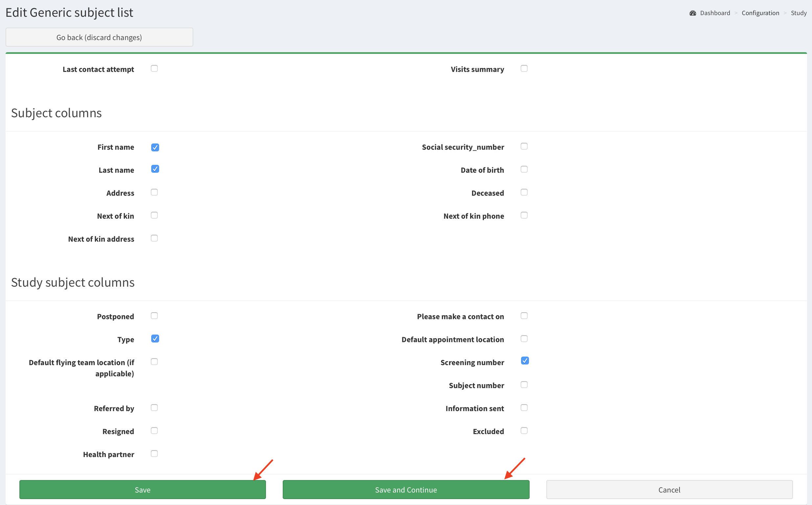This screenshot has height=505, width=812.
Task: Enable Last contact attempt checkbox
Action: tap(154, 69)
